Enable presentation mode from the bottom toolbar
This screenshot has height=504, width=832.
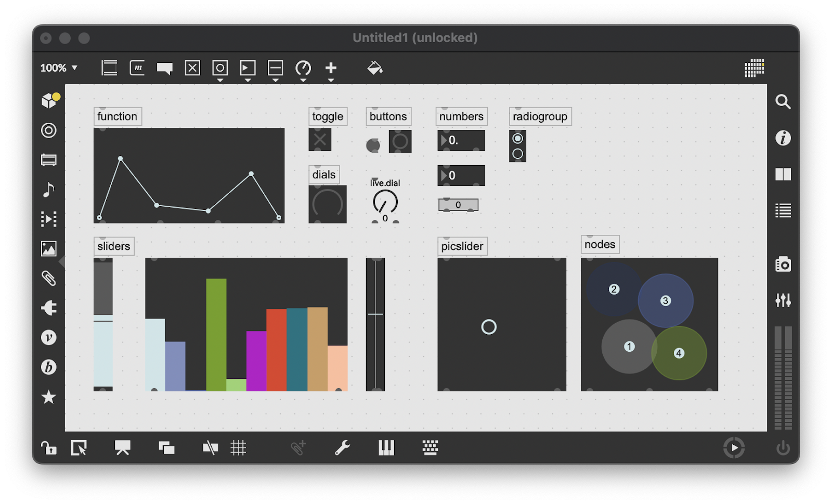click(123, 447)
